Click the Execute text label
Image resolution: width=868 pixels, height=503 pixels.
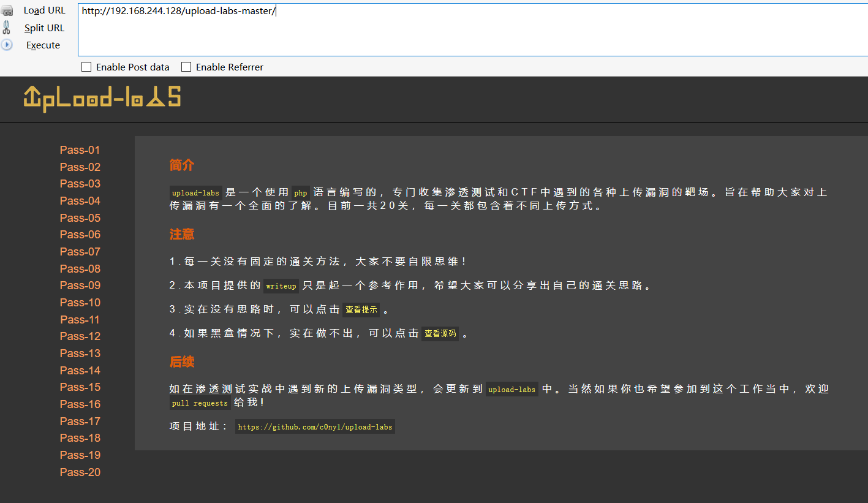point(42,45)
